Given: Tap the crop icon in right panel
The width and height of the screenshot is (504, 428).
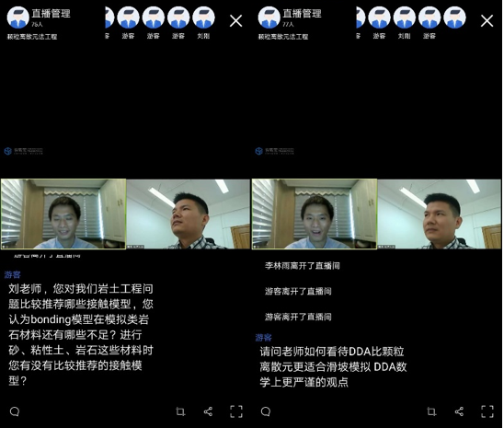Looking at the screenshot, I should tap(431, 411).
